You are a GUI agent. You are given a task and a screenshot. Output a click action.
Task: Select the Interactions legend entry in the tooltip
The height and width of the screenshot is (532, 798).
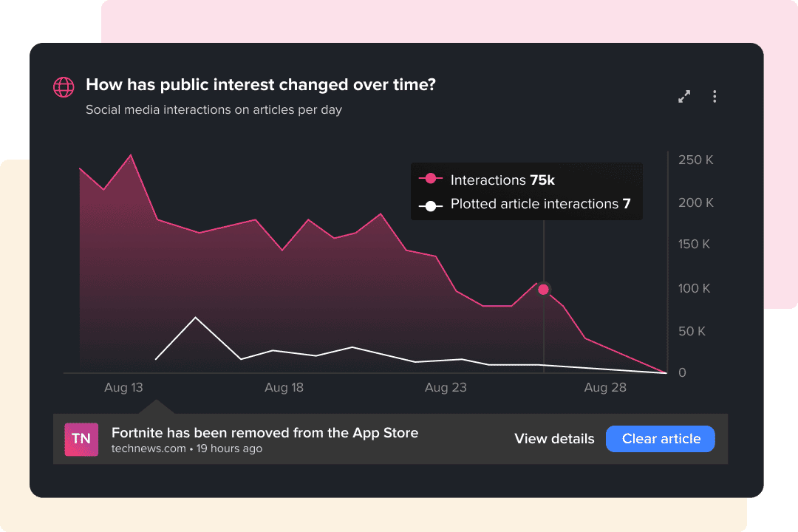click(x=502, y=180)
